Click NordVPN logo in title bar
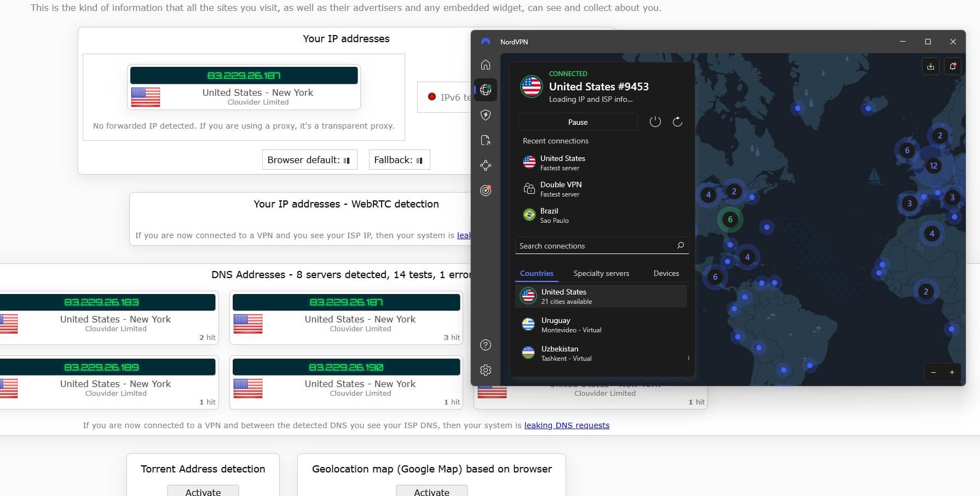This screenshot has height=496, width=980. pyautogui.click(x=486, y=42)
